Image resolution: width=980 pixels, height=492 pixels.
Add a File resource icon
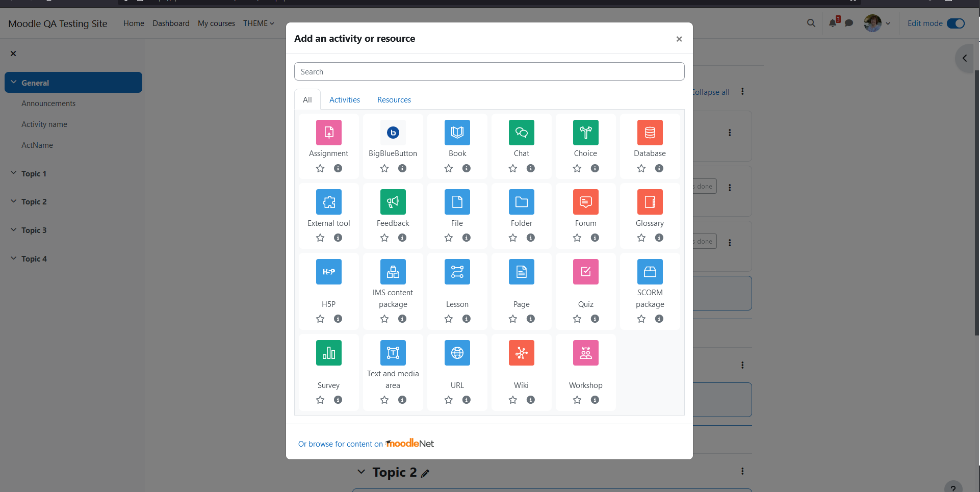457,202
